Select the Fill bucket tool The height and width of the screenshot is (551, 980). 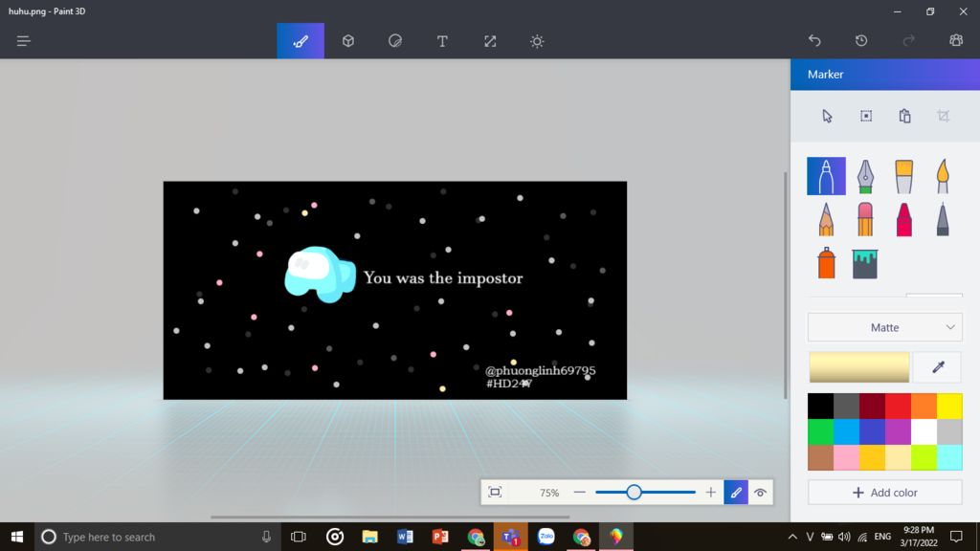[x=865, y=263]
